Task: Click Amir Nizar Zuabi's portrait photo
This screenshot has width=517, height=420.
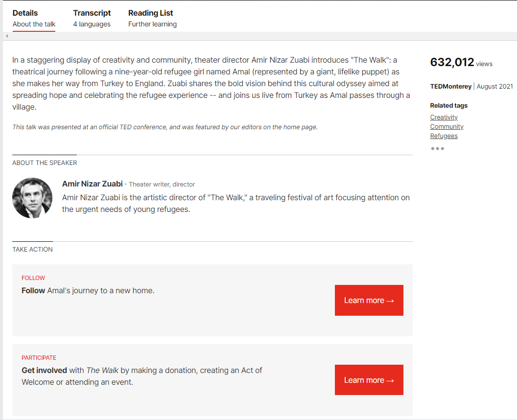Action: click(32, 198)
